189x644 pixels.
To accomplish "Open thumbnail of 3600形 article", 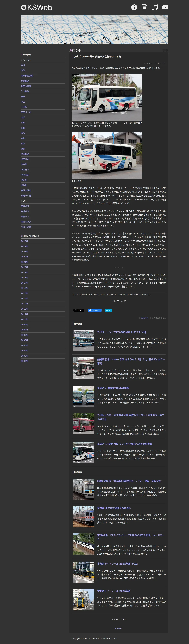I will 84,517.
